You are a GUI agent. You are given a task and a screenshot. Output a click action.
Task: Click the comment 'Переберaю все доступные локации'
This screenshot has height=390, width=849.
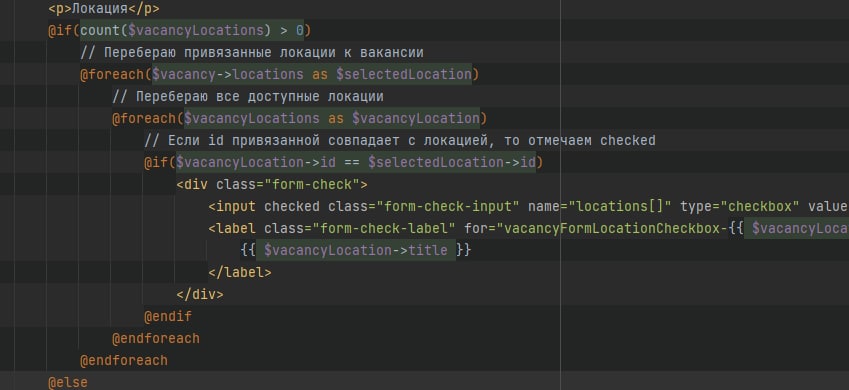click(248, 97)
